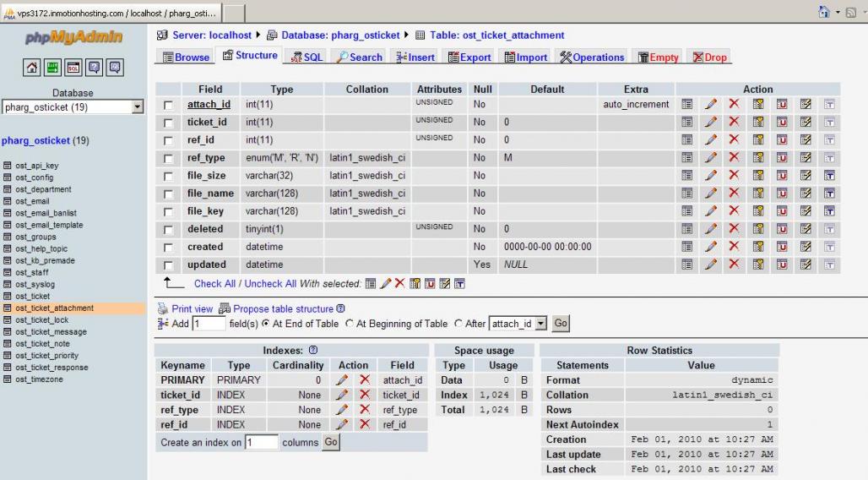The image size is (868, 480).
Task: Click the With selected change pencil icon
Action: point(385,283)
